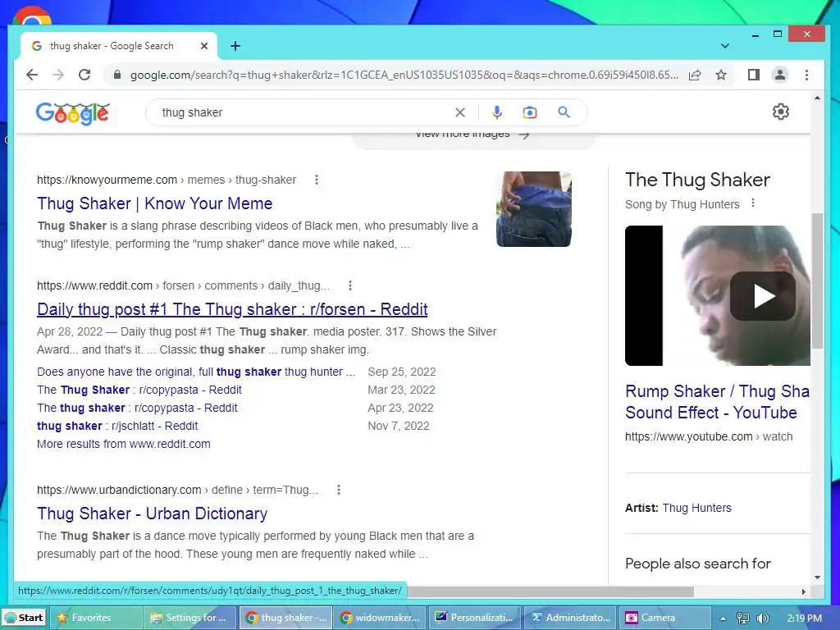
Task: Open Thug Shaker | Know Your Meme link
Action: 155,203
